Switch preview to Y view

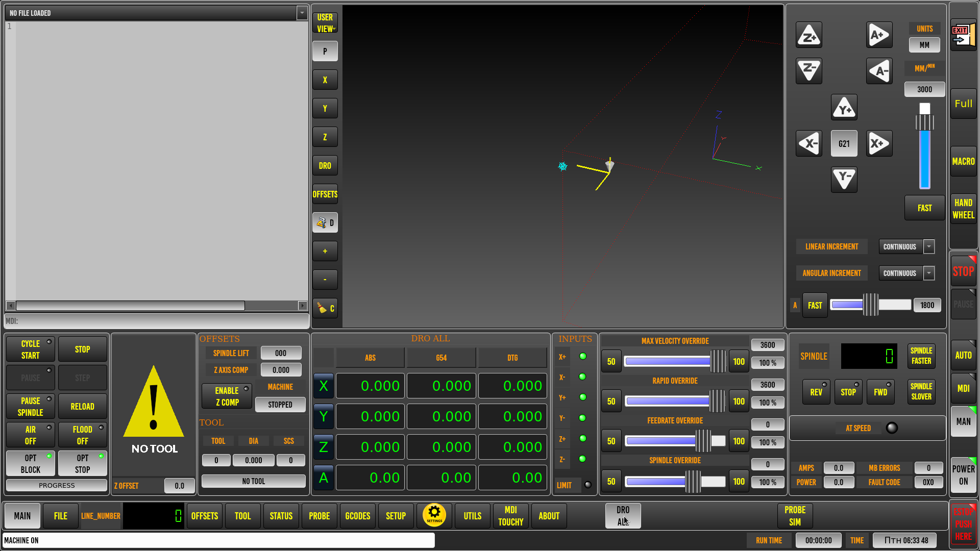(x=325, y=108)
